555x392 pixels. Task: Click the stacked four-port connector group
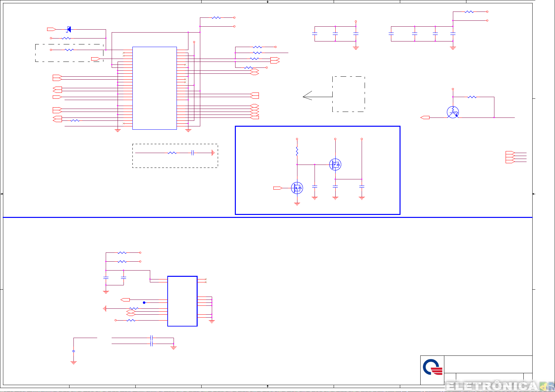click(510, 157)
